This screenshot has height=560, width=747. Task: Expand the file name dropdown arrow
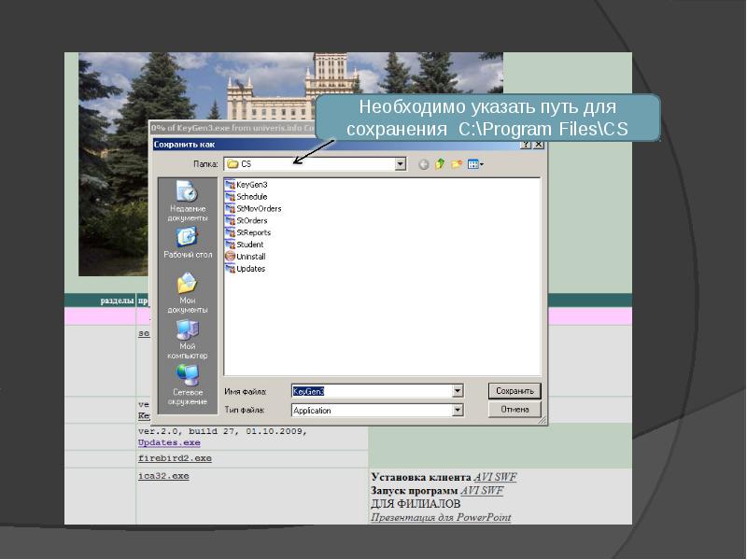tap(458, 392)
